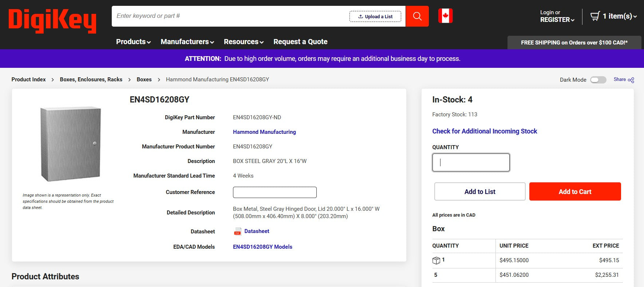Focus the keyword or part search field
Screen dimensions: 644x287
tap(231, 16)
